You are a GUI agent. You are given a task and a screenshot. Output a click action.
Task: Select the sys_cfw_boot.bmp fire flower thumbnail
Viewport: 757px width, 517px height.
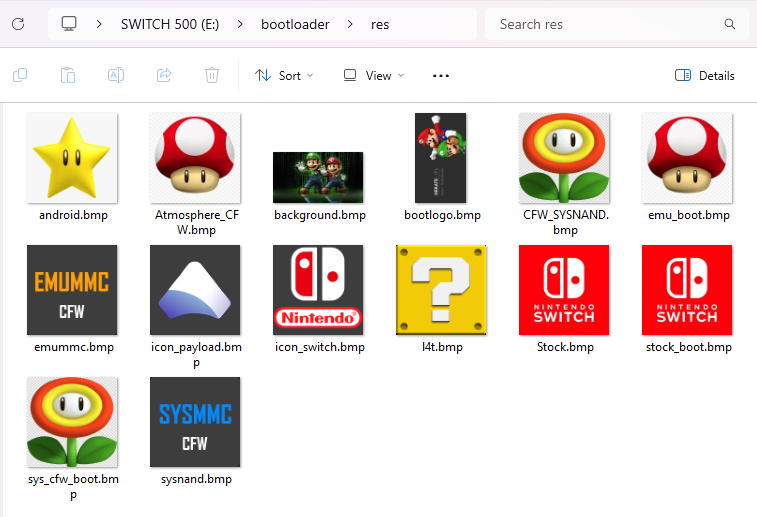72,422
